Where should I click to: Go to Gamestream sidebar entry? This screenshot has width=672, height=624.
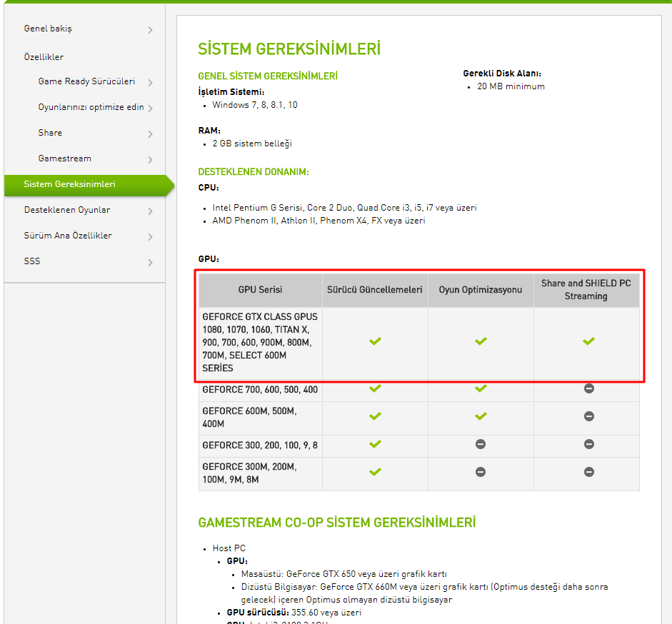65,158
